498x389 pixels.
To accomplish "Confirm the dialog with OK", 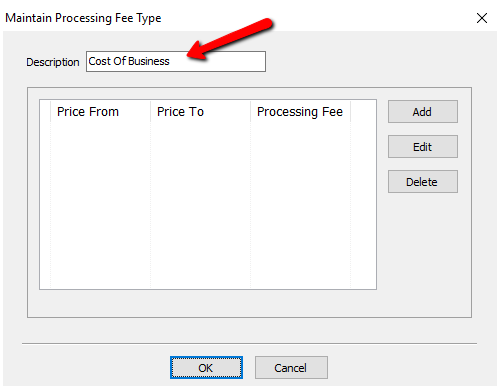I will [206, 368].
